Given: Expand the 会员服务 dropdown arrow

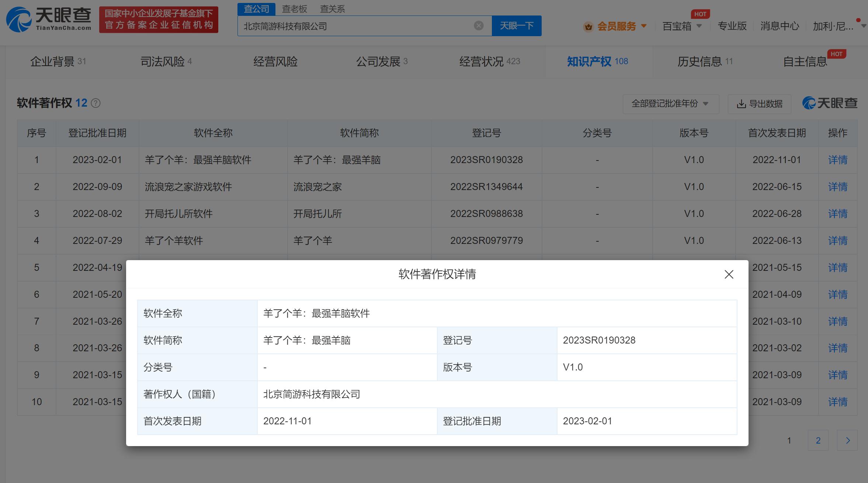Looking at the screenshot, I should [644, 26].
